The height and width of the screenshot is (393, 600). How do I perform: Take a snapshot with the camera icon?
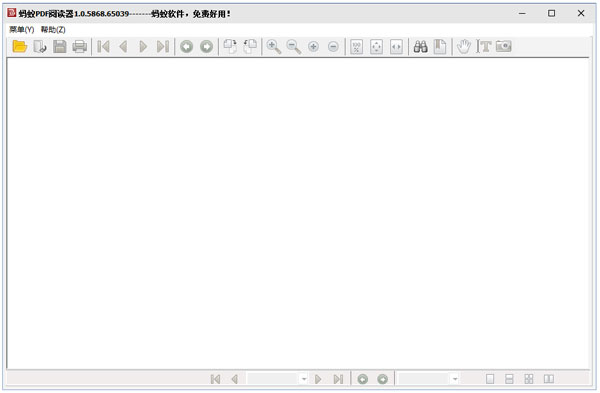(x=504, y=47)
